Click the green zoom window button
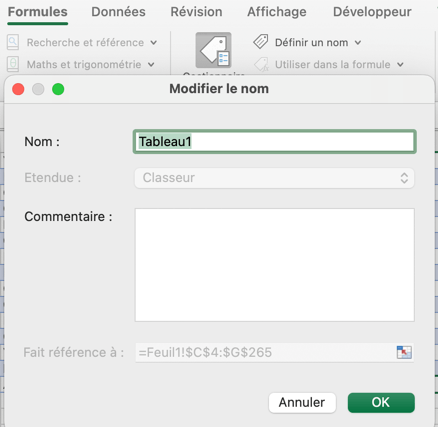Image resolution: width=438 pixels, height=427 pixels. pyautogui.click(x=58, y=89)
